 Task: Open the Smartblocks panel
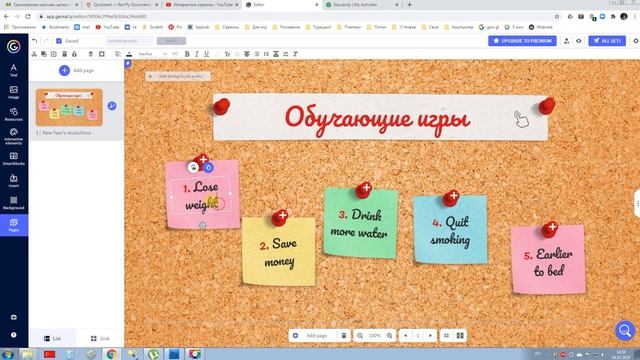point(13,158)
